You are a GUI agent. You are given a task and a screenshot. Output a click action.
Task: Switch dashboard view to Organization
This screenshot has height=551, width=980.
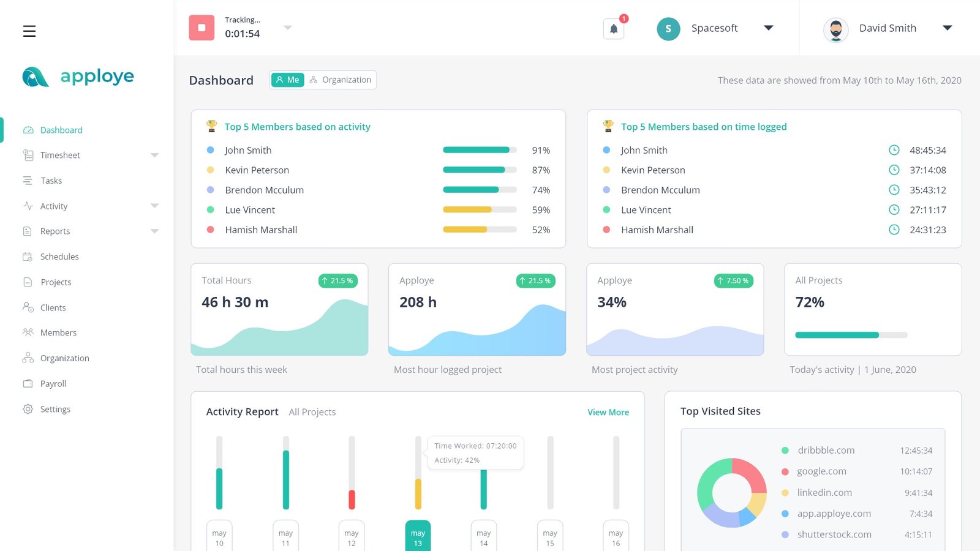[x=341, y=80]
